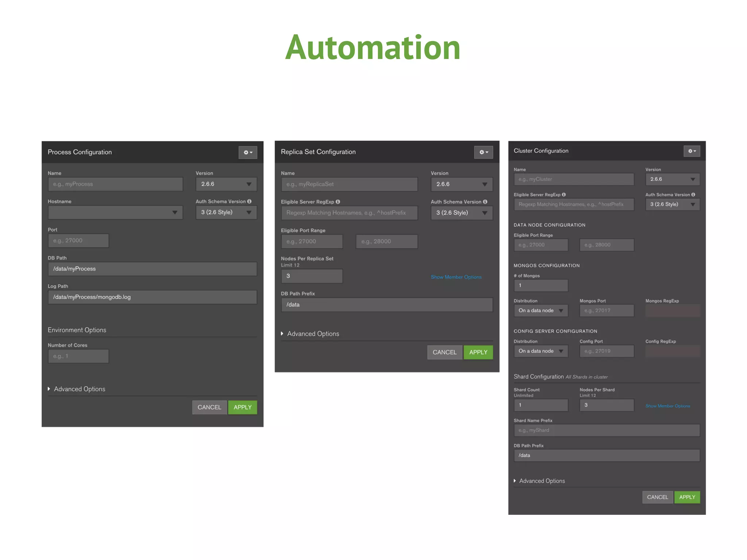Viewport: 747px width, 560px height.
Task: Focus Mongos RegExp field
Action: pyautogui.click(x=673, y=311)
